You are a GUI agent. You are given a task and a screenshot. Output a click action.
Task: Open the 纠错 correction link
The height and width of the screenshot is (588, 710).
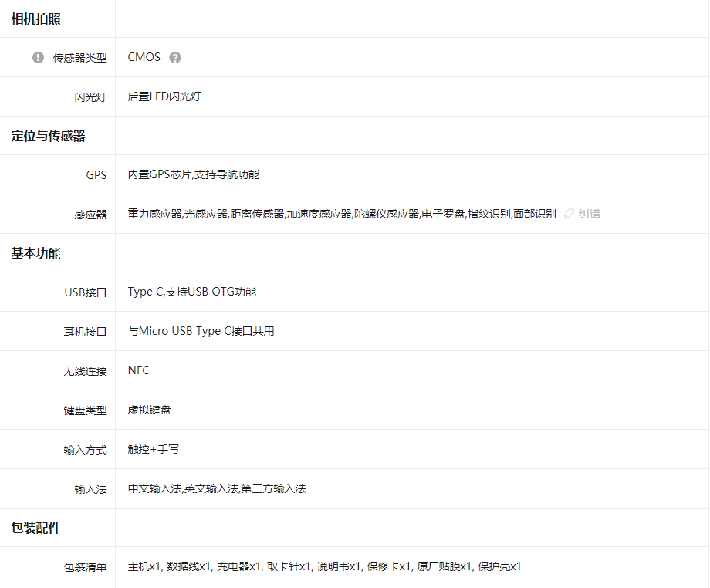pyautogui.click(x=590, y=214)
